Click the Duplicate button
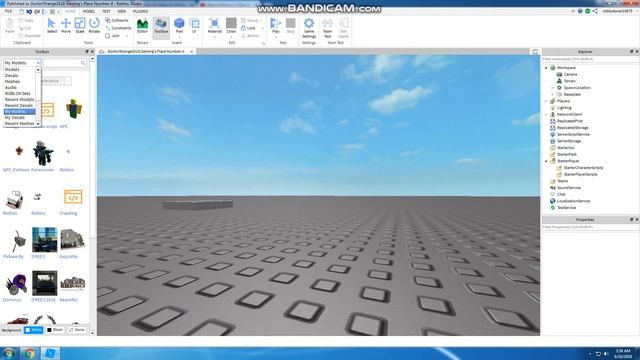The image size is (640, 360). (29, 36)
